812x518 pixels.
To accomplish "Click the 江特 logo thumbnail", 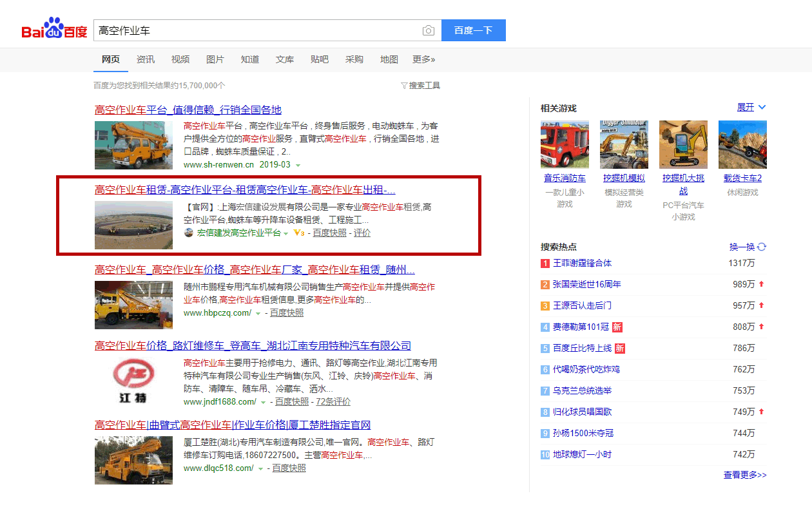I will click(134, 382).
